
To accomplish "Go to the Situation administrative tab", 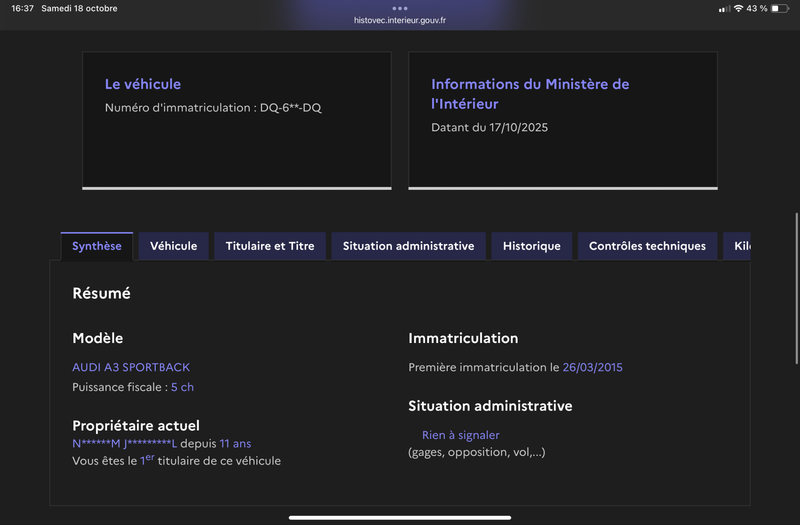I will (x=408, y=246).
